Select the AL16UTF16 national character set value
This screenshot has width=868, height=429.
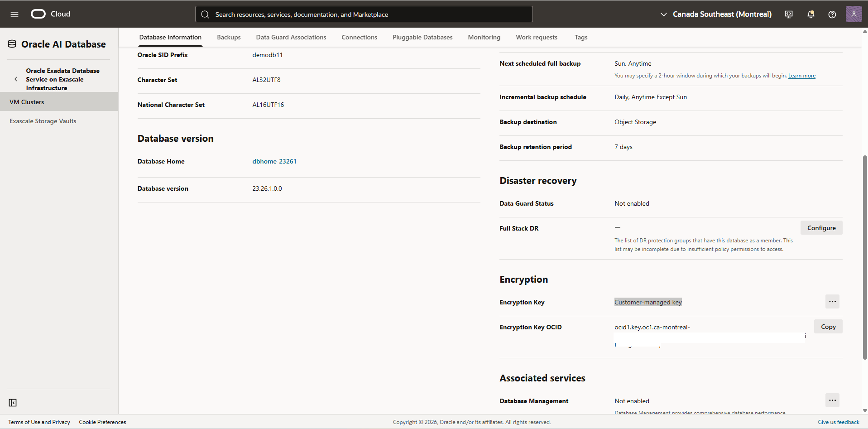(268, 105)
